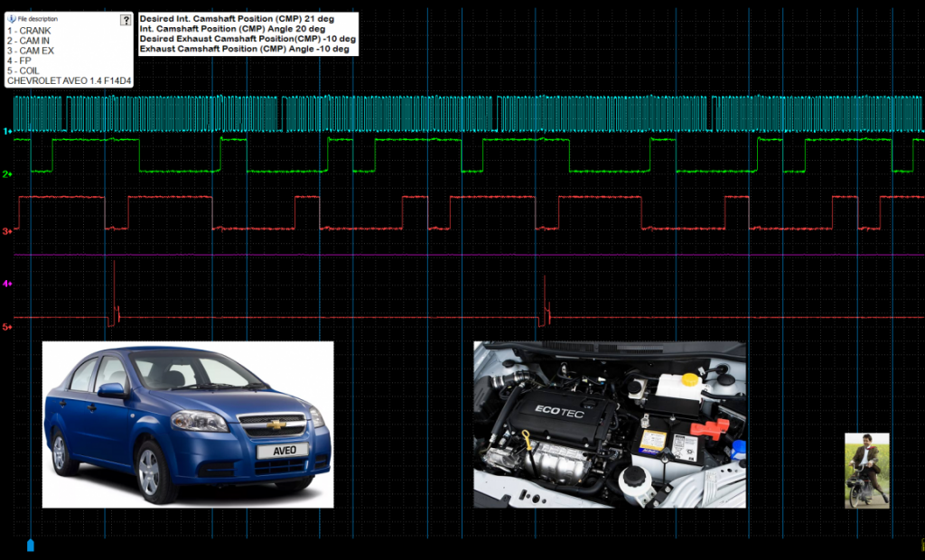Viewport: 925px width, 560px height.
Task: Click the '1 - CRANK' description line
Action: pos(29,31)
